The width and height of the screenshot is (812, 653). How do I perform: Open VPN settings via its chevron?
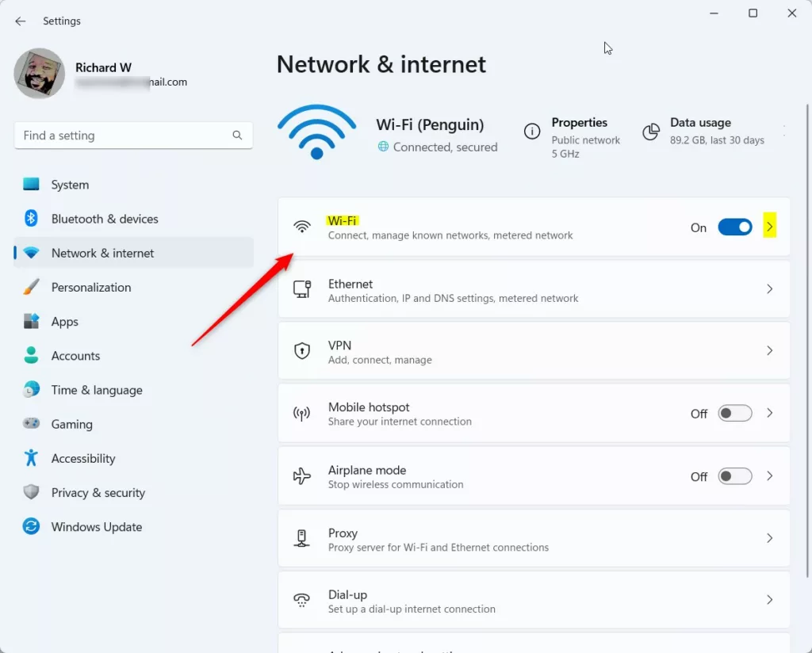pyautogui.click(x=769, y=351)
